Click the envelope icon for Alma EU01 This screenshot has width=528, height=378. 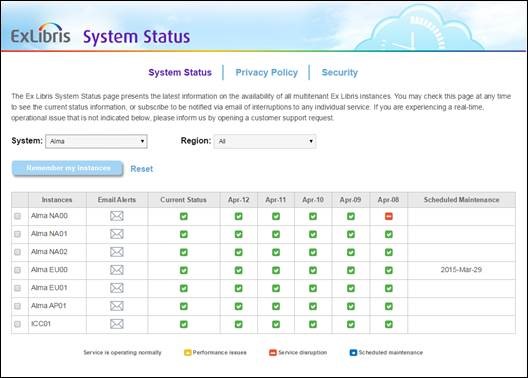coord(117,288)
